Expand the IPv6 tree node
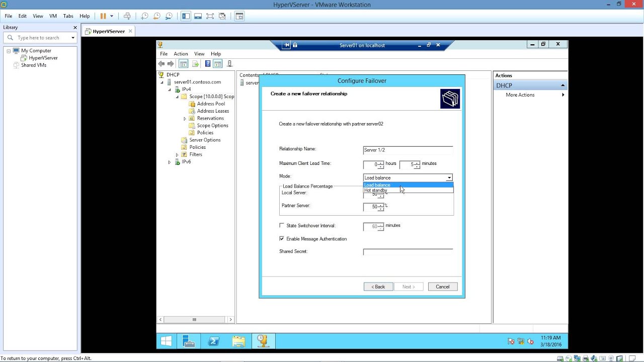The width and height of the screenshot is (644, 362). coord(170,162)
